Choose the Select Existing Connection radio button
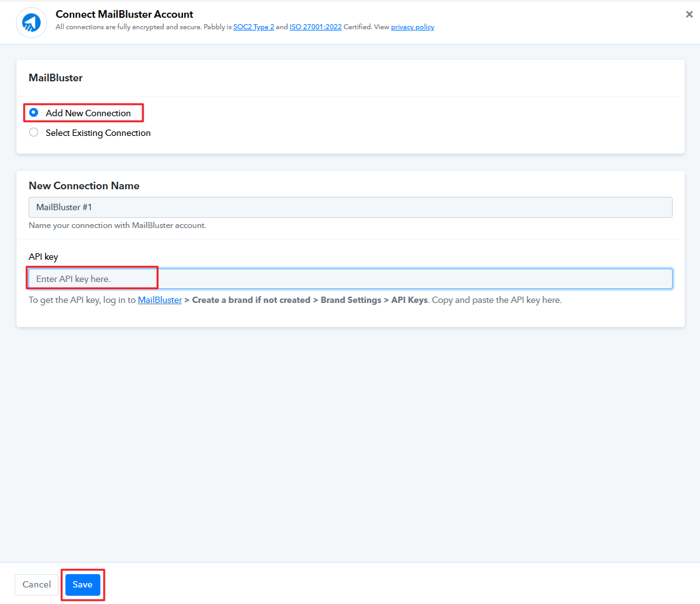Screen dimensions: 700x604 pyautogui.click(x=34, y=133)
